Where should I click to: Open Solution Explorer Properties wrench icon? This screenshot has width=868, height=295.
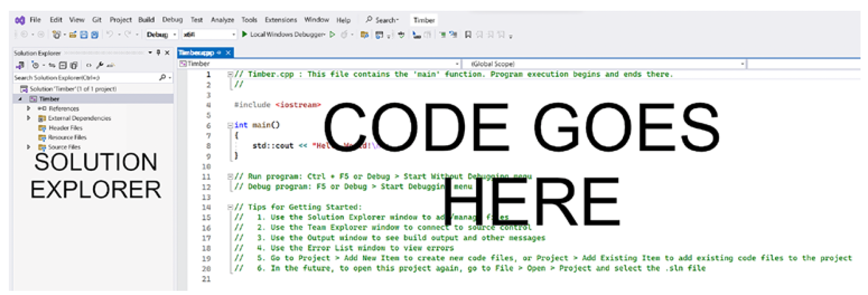coord(100,65)
